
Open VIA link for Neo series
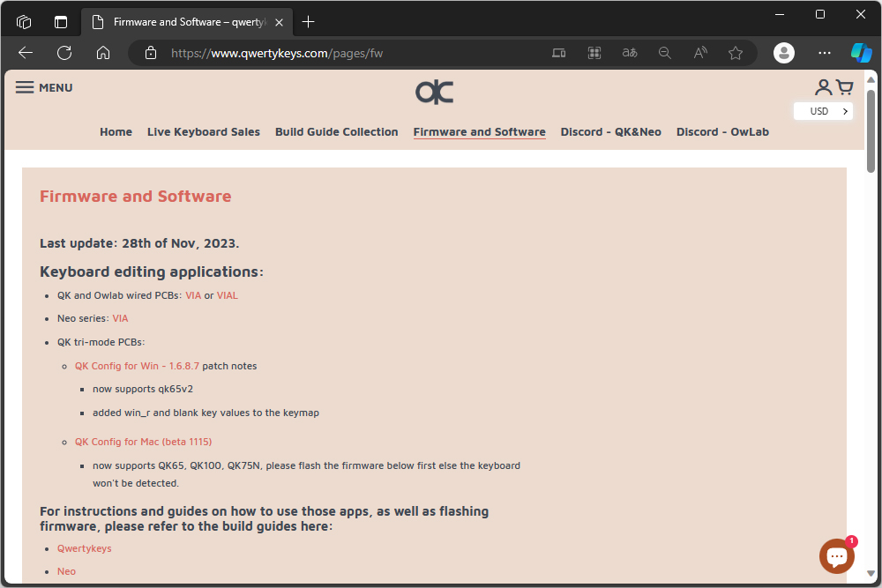pyautogui.click(x=120, y=319)
